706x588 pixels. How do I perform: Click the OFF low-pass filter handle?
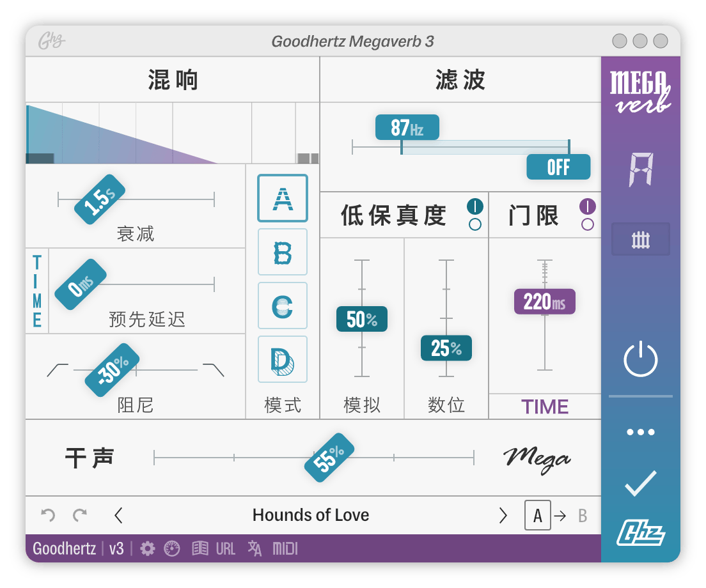[558, 167]
